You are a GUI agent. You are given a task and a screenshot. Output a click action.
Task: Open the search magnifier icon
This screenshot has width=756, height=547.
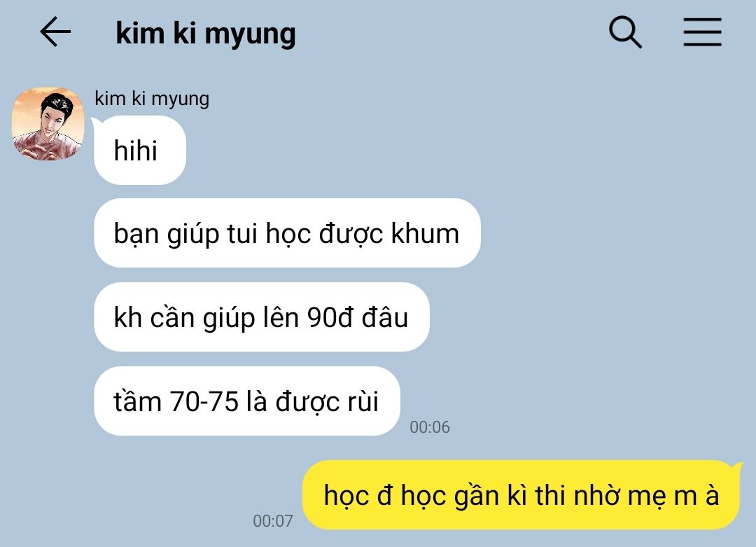pos(625,32)
